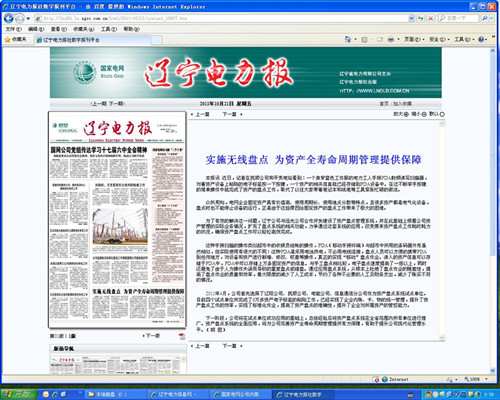Select the 默认 default size circle
The width and height of the screenshot is (500, 400).
point(442,114)
